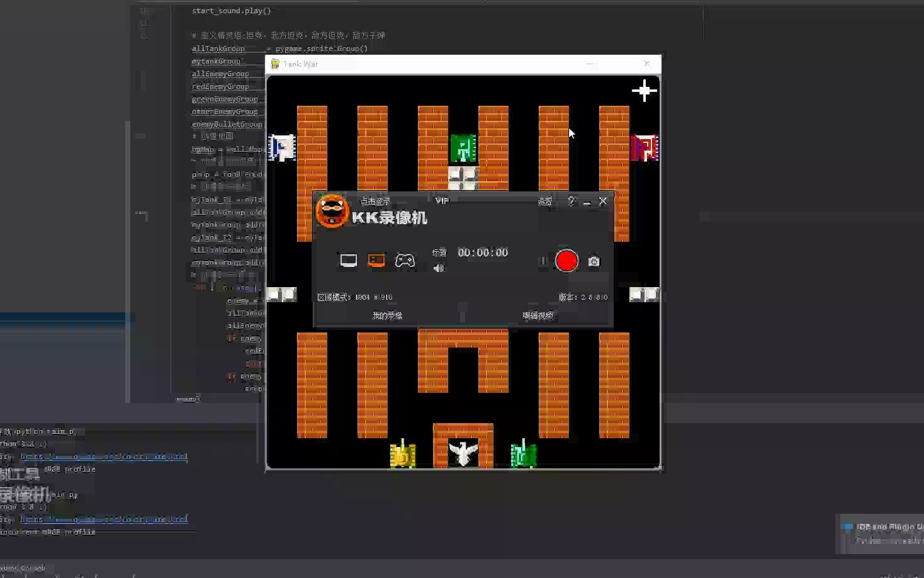Screen dimensions: 924x578
Task: Open the lower pygame URL in console output
Action: (x=104, y=519)
